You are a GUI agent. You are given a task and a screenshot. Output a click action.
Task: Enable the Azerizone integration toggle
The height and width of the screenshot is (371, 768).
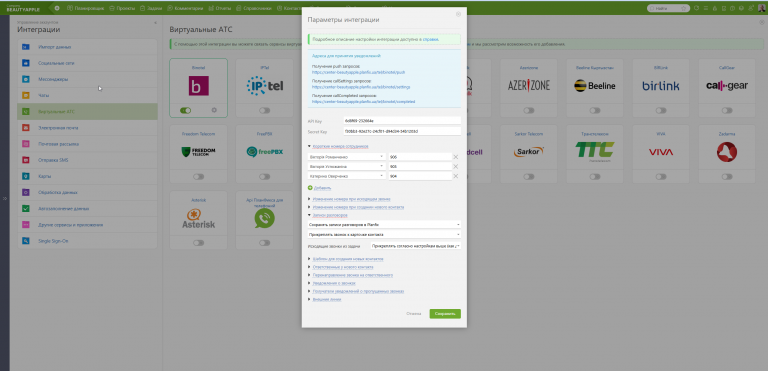click(529, 110)
